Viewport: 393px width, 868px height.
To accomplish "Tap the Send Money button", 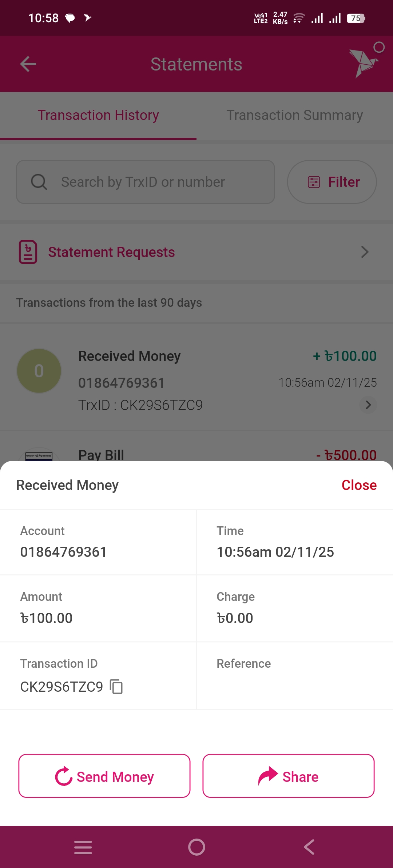I will coord(104,776).
